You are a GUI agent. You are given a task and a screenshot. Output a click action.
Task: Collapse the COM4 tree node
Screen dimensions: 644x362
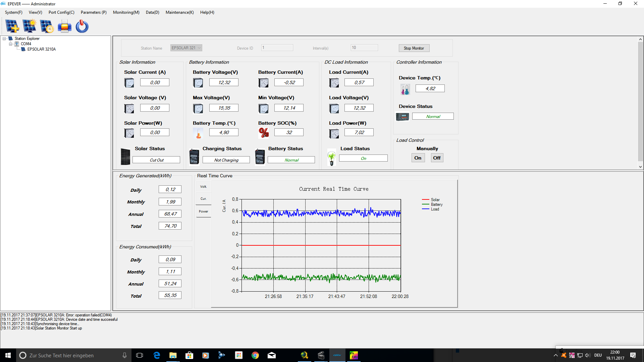click(x=10, y=44)
